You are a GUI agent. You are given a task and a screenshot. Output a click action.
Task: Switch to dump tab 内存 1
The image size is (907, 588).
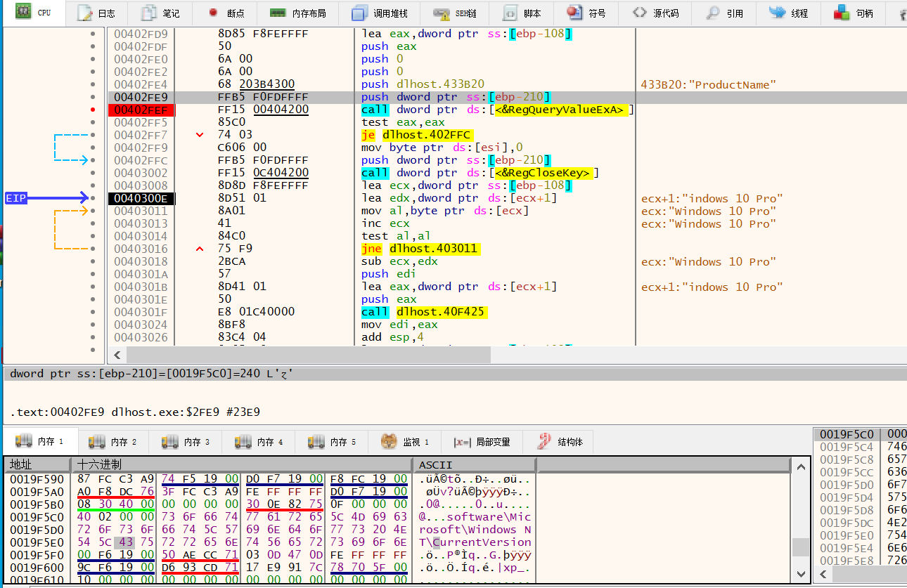(40, 442)
